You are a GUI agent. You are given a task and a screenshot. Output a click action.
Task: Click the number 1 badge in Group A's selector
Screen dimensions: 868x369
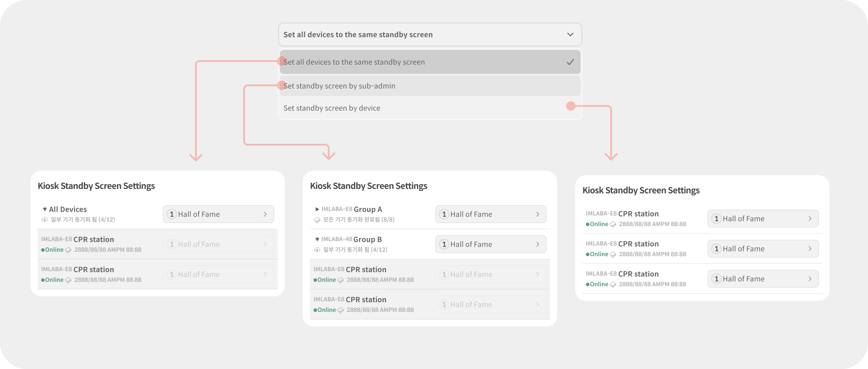[x=444, y=214]
